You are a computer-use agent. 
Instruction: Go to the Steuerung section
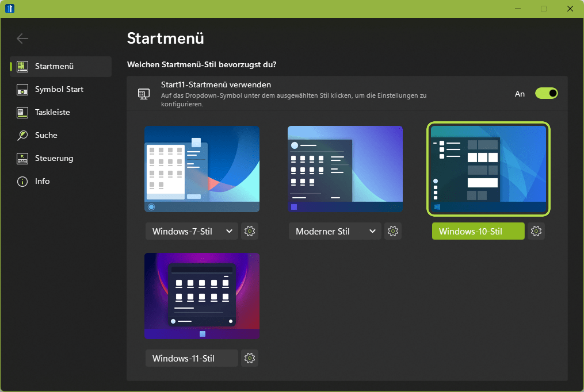point(61,159)
